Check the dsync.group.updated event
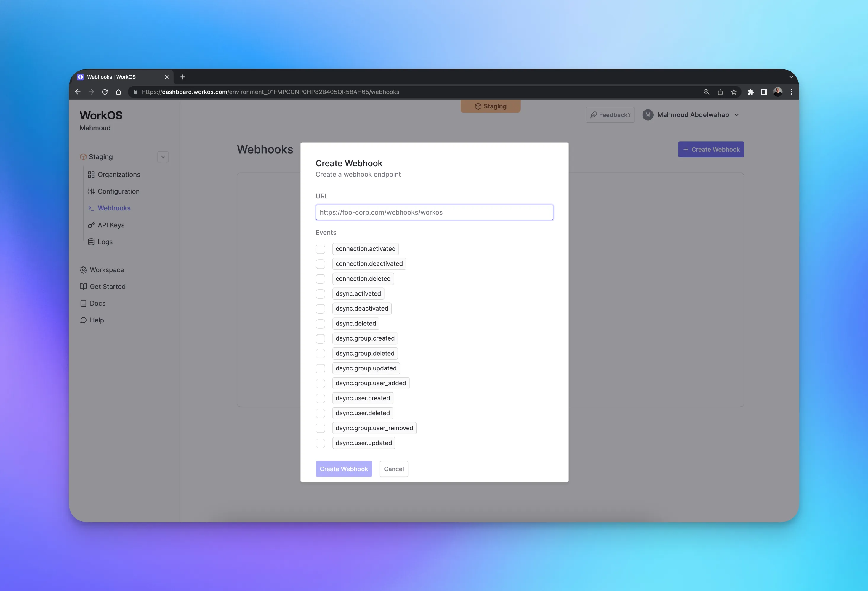The width and height of the screenshot is (868, 591). point(320,369)
